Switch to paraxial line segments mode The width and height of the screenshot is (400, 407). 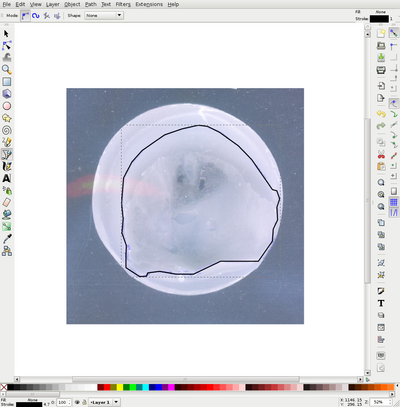[57, 16]
